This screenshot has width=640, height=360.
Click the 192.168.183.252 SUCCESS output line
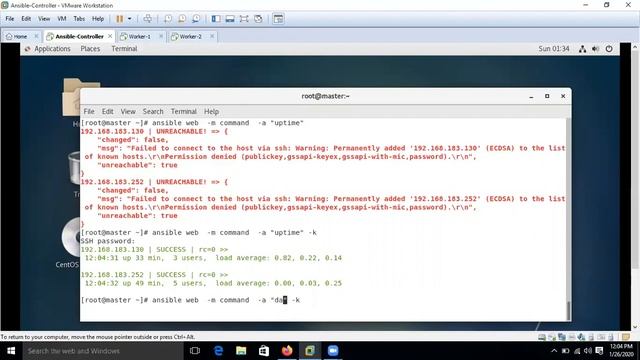[x=154, y=275]
